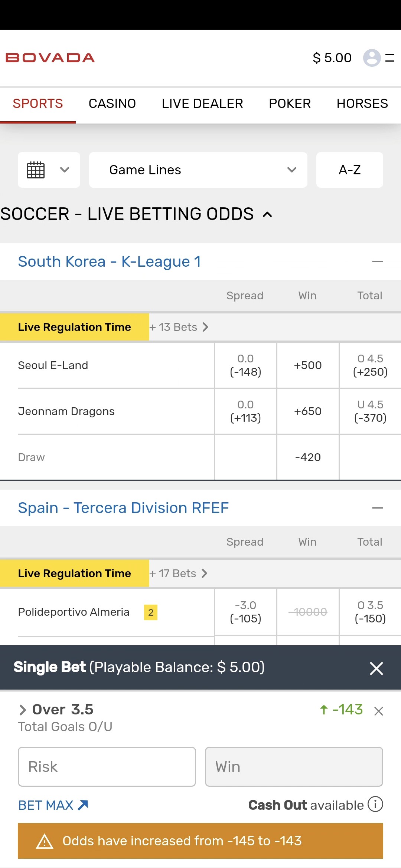This screenshot has width=401, height=868.
Task: Expand the Over 3.5 bet details chevron
Action: tap(23, 710)
